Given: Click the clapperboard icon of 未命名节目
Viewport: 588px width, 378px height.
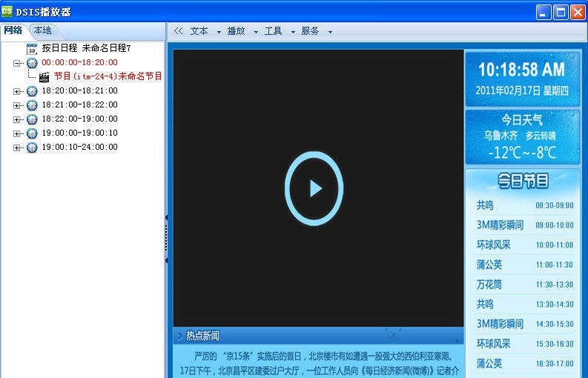Looking at the screenshot, I should pos(44,77).
